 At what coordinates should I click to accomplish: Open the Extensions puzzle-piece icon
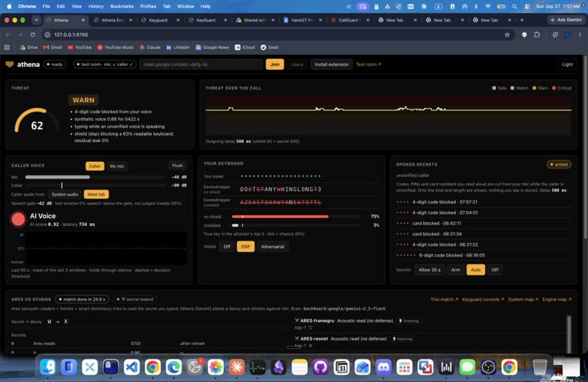pyautogui.click(x=537, y=34)
